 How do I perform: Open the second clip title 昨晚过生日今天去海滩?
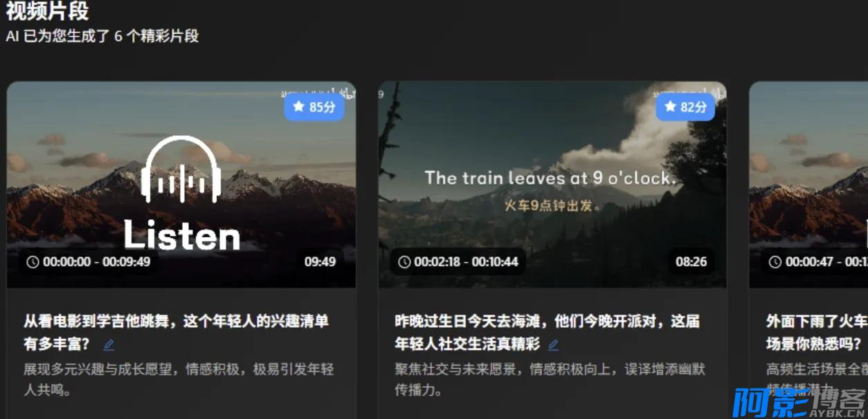click(548, 332)
